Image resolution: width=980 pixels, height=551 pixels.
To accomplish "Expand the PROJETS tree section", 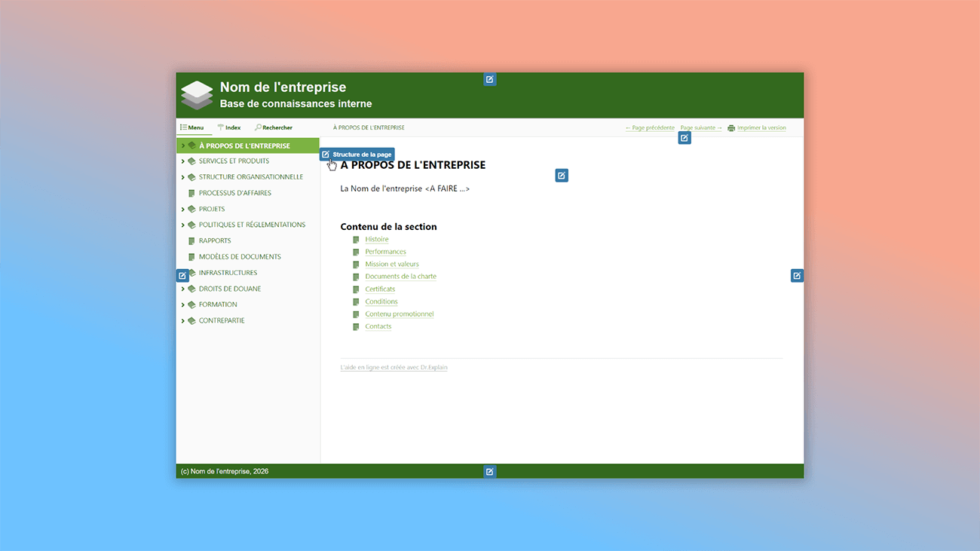I will pyautogui.click(x=182, y=209).
